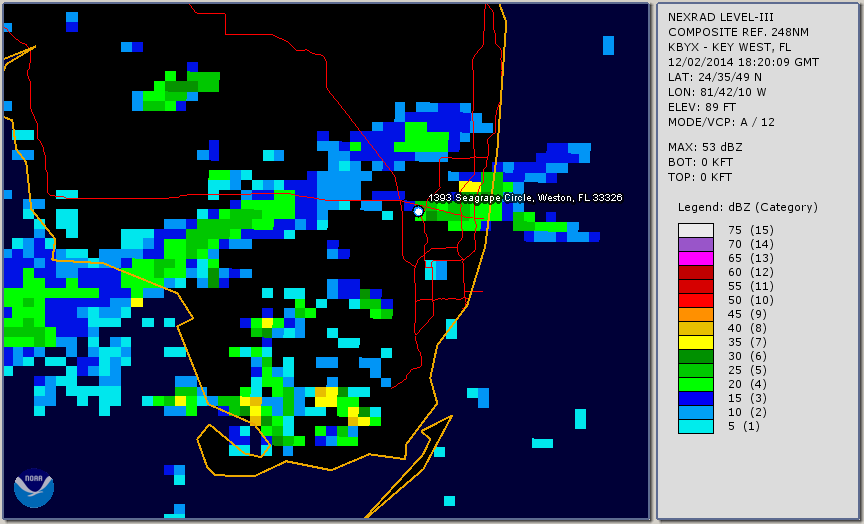Click the 75 (15) legend label
Image resolution: width=864 pixels, height=524 pixels.
(x=750, y=230)
